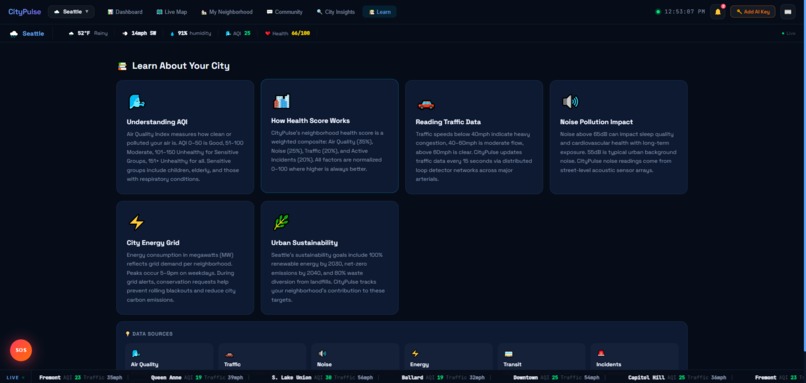Click the City Energy Grid title
806x383 pixels.
coord(153,243)
